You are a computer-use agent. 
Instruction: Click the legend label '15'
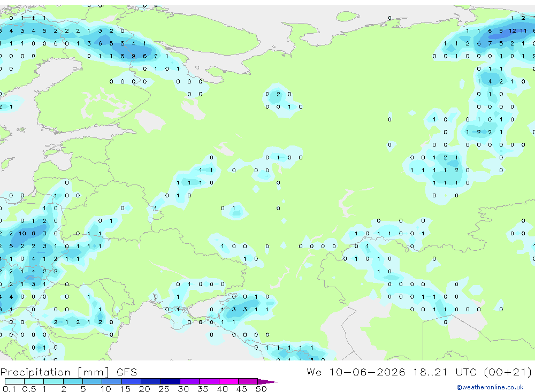125,389
